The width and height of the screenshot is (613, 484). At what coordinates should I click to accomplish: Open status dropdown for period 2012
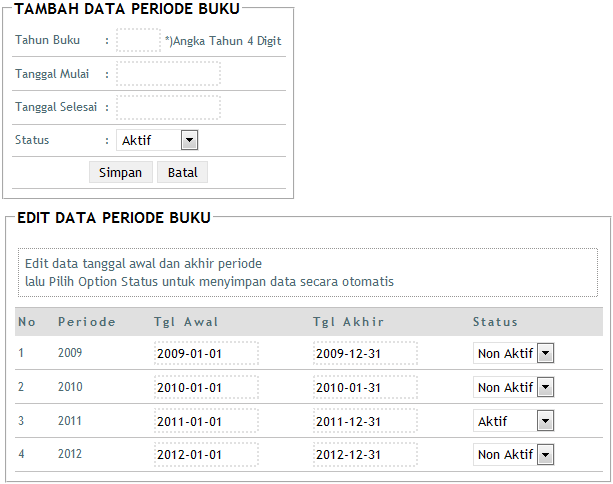coord(513,455)
